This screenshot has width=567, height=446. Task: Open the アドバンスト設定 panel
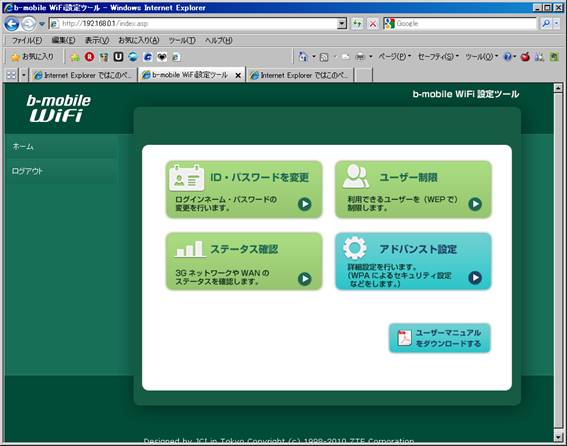(x=413, y=261)
